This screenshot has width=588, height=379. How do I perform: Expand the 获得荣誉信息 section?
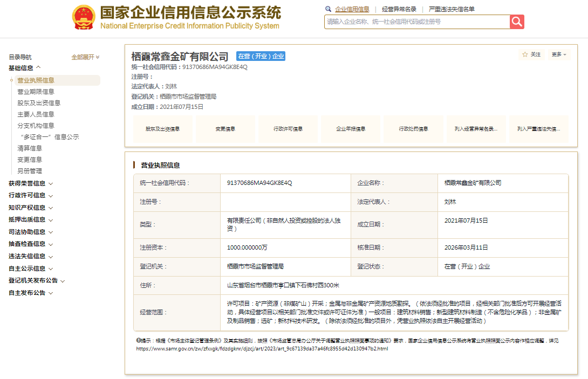[31, 183]
